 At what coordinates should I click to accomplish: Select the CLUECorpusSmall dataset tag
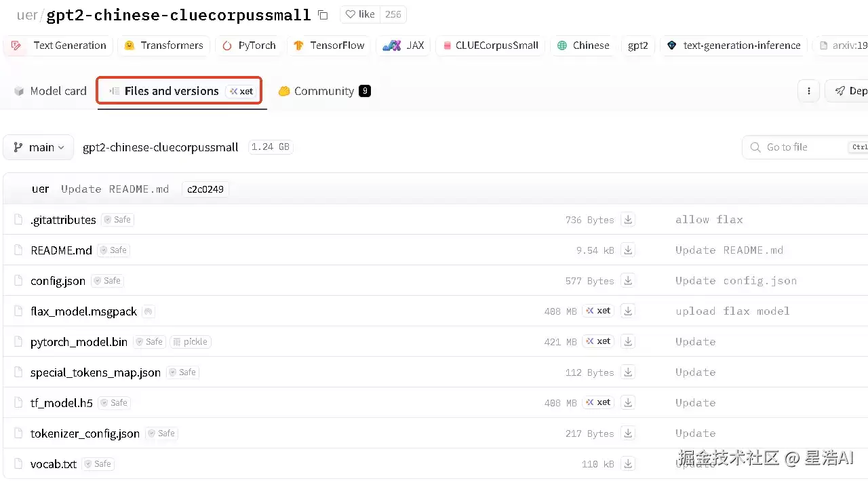[x=490, y=45]
